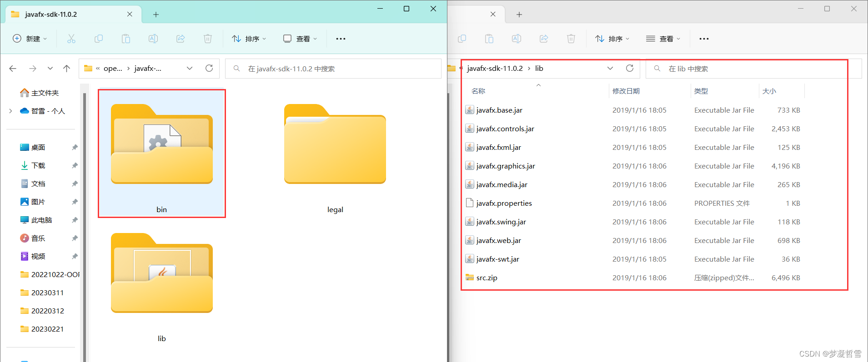Image resolution: width=868 pixels, height=362 pixels.
Task: Sort by 类型 column header
Action: [x=701, y=91]
